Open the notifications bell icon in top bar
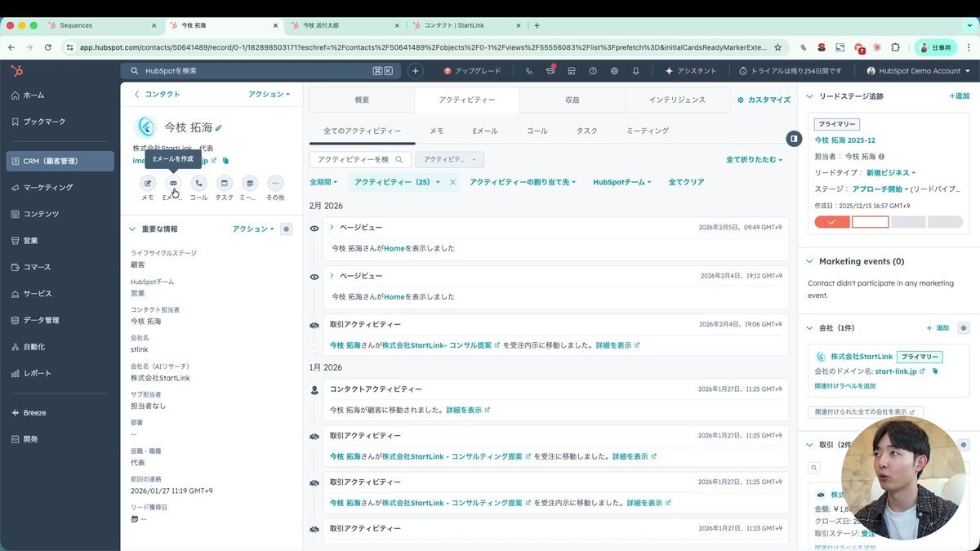The image size is (980, 551). (x=638, y=71)
